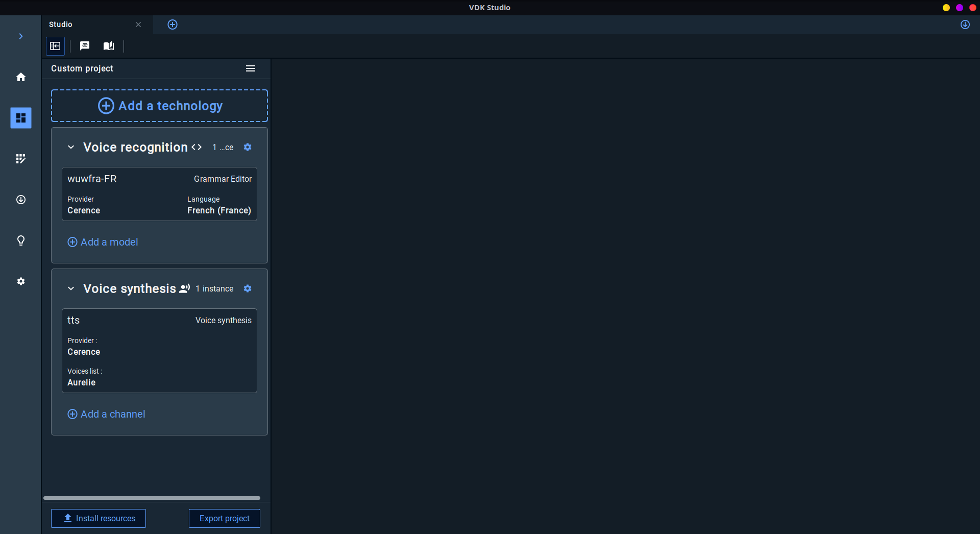The width and height of the screenshot is (980, 534).
Task: Open the grid-edit icon in sidebar
Action: pyautogui.click(x=21, y=159)
